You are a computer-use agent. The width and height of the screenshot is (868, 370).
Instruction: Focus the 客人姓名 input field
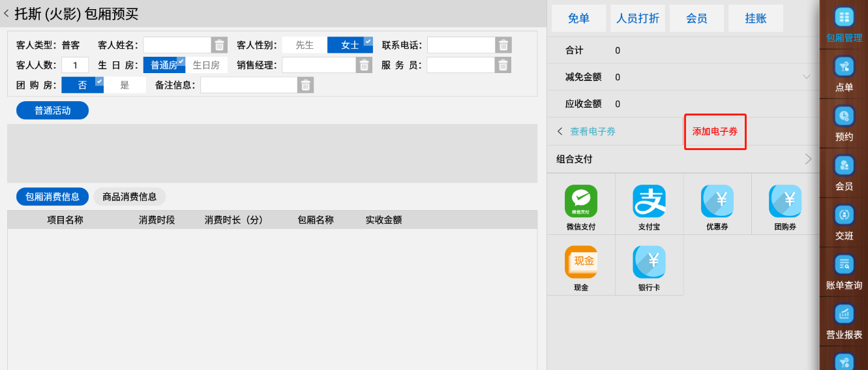tap(177, 45)
